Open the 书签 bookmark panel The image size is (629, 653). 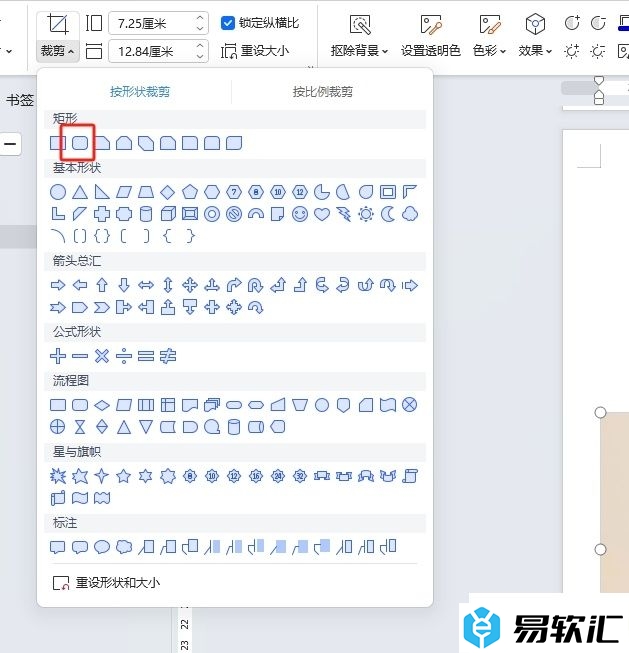tap(20, 100)
